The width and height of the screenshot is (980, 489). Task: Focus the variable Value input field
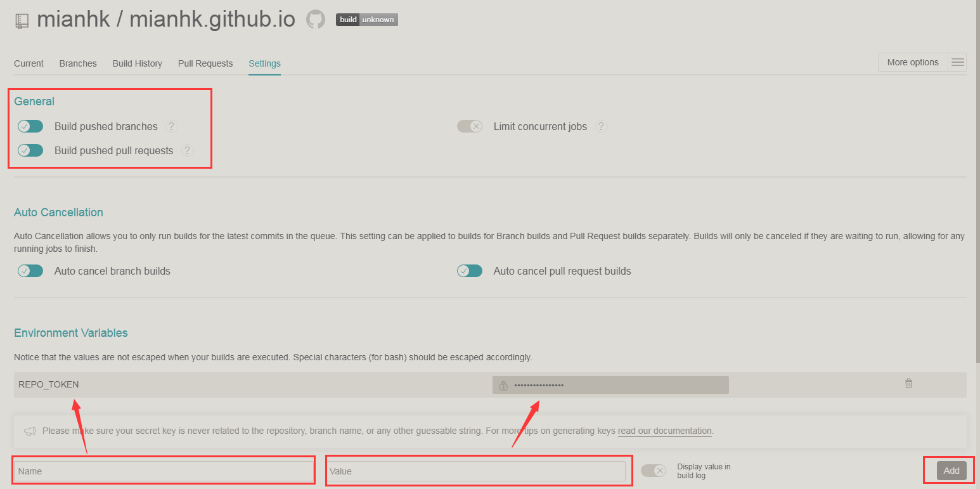click(x=475, y=471)
